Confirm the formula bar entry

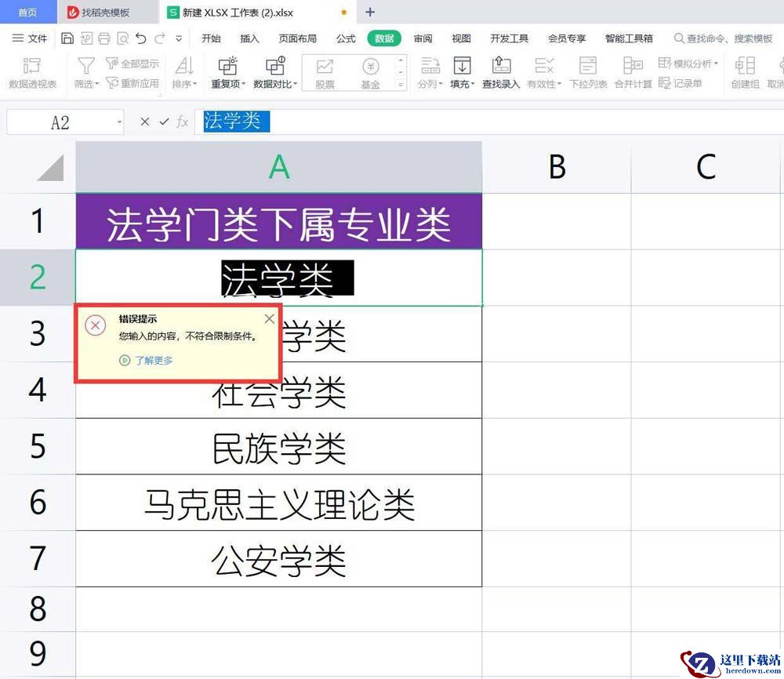coord(164,122)
